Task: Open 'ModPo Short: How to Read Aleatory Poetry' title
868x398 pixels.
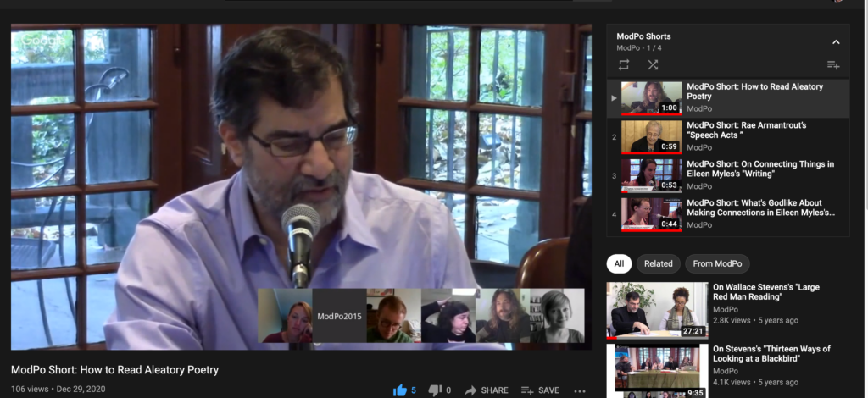Action: tap(755, 91)
